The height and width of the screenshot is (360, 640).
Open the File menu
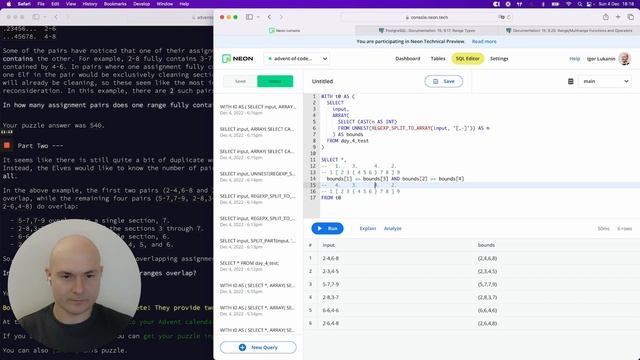point(41,4)
